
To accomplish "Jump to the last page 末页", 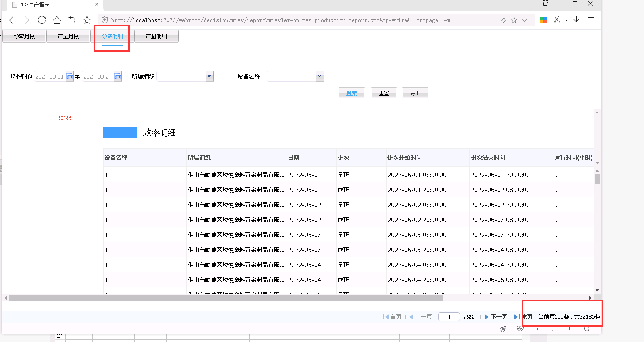I will (523, 317).
